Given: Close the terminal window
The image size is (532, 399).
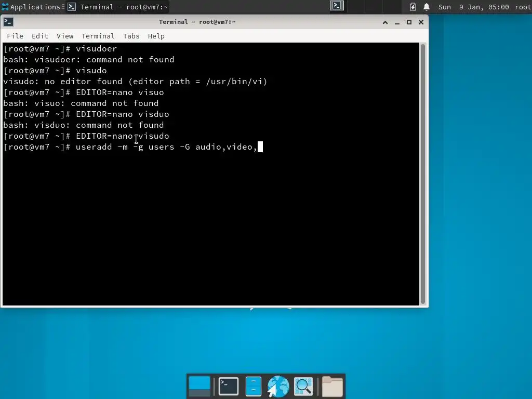Looking at the screenshot, I should tap(421, 22).
